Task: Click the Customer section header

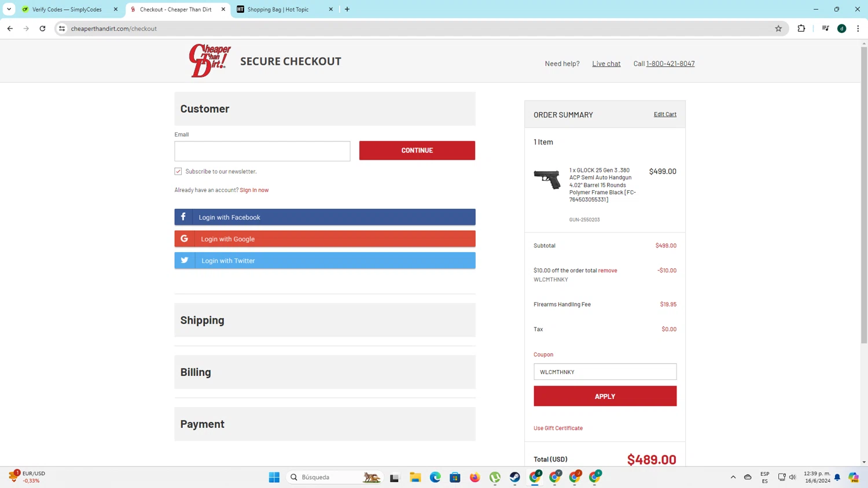Action: 325,109
